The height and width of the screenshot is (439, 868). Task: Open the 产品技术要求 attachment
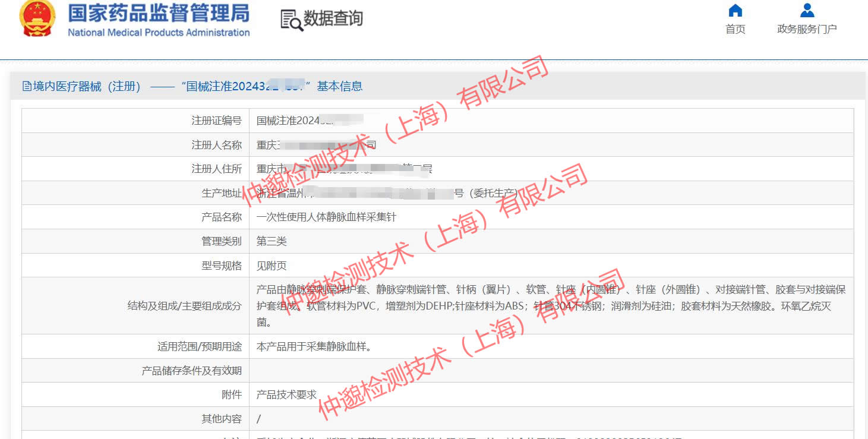pos(286,394)
